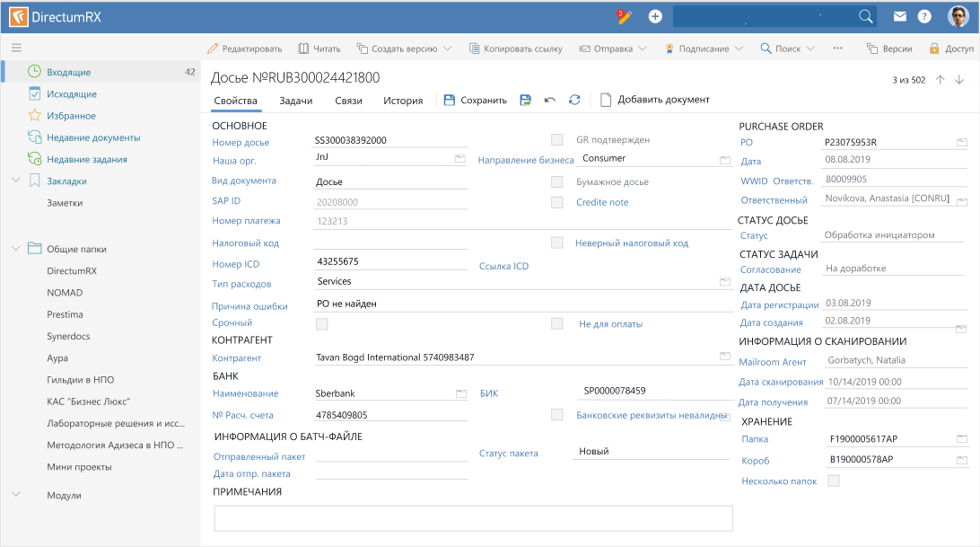Click the undo arrow icon
Screen dimensions: 980x547
click(550, 100)
